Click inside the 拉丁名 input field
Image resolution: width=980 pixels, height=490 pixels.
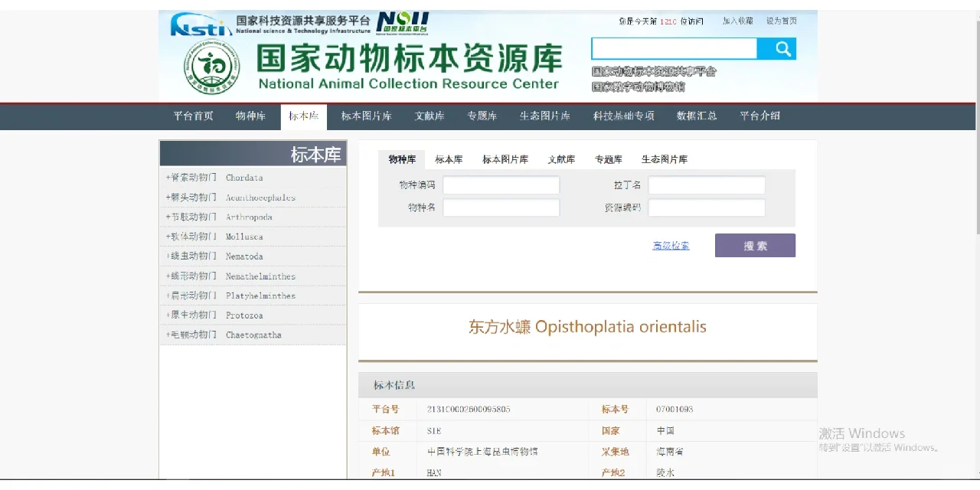[x=705, y=185]
